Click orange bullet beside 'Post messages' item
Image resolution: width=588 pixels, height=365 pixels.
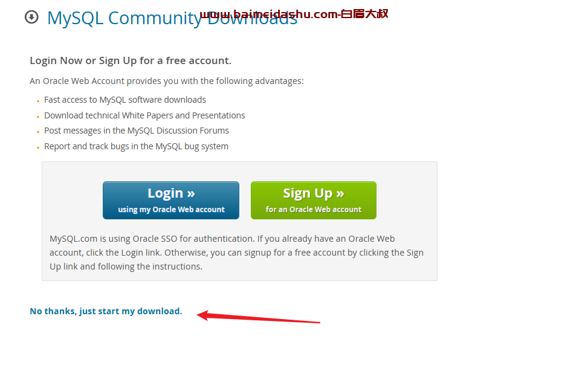point(38,132)
